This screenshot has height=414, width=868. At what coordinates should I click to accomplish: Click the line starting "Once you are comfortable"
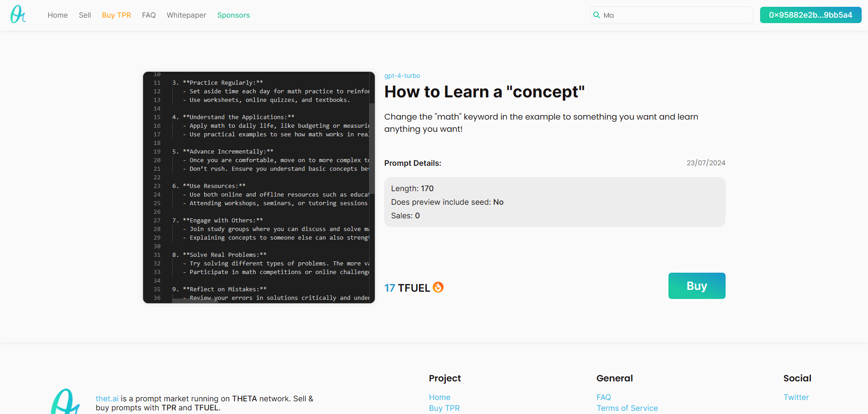(276, 160)
